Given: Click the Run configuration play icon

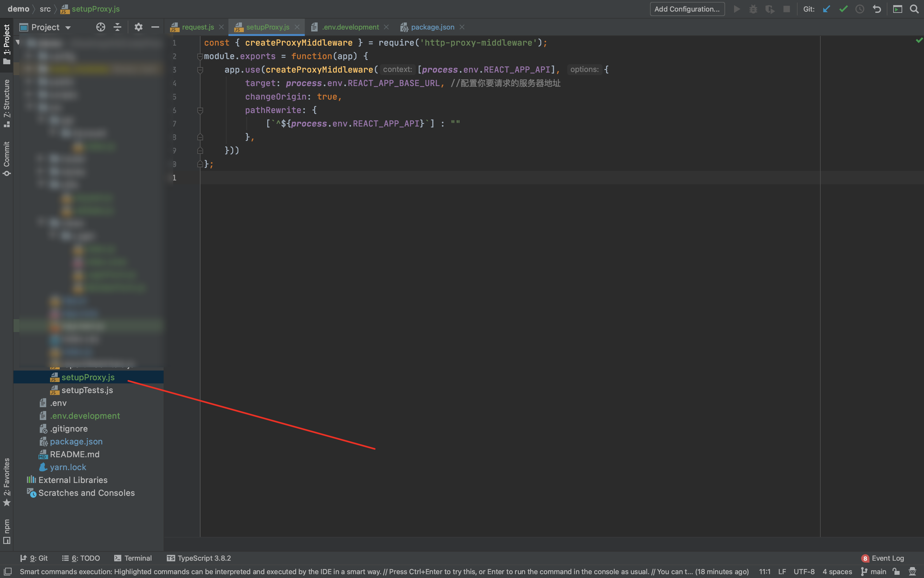Looking at the screenshot, I should (x=737, y=9).
